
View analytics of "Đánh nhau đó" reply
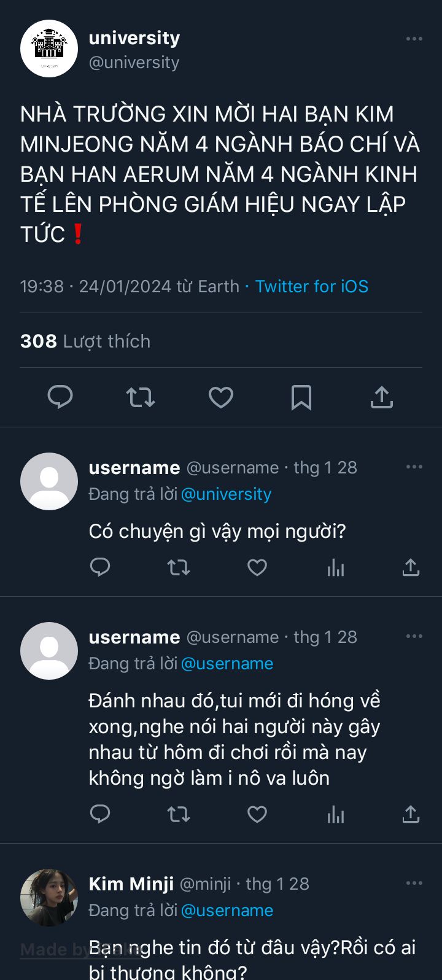click(336, 815)
